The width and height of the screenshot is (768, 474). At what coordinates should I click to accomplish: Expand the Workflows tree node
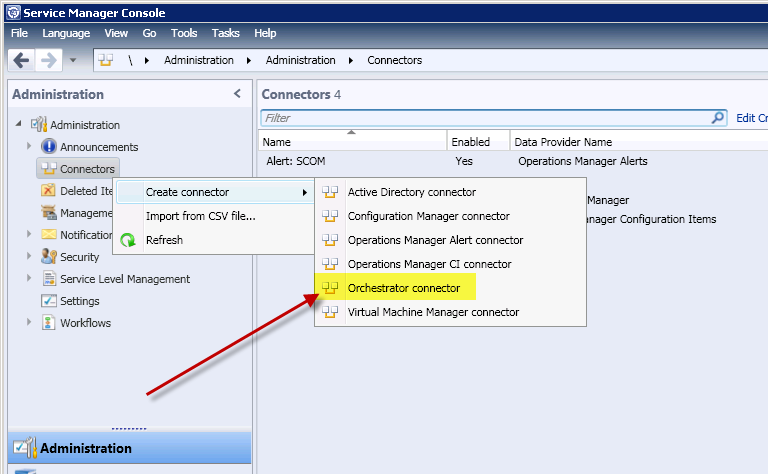tap(29, 323)
